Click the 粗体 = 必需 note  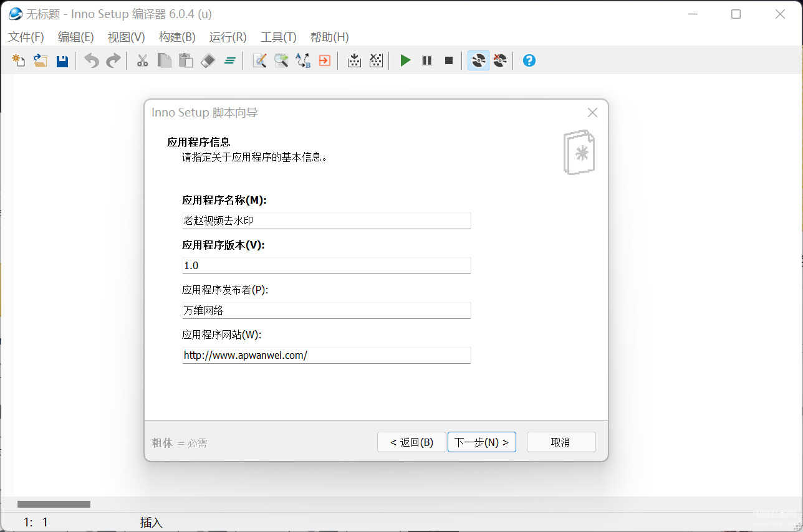pos(180,443)
